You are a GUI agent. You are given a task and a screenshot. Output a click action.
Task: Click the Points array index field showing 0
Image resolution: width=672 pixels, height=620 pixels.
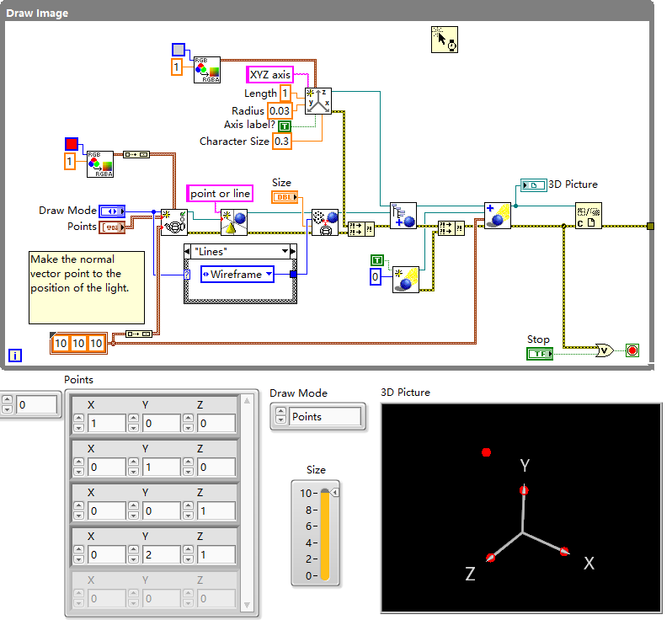36,404
